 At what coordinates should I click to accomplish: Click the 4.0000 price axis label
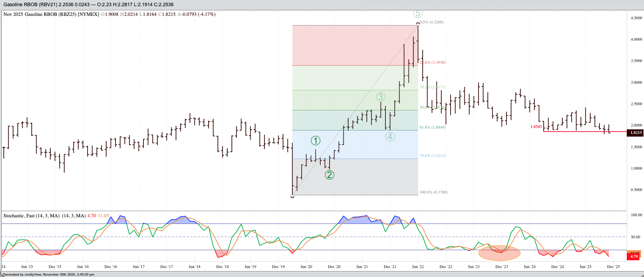pos(636,40)
